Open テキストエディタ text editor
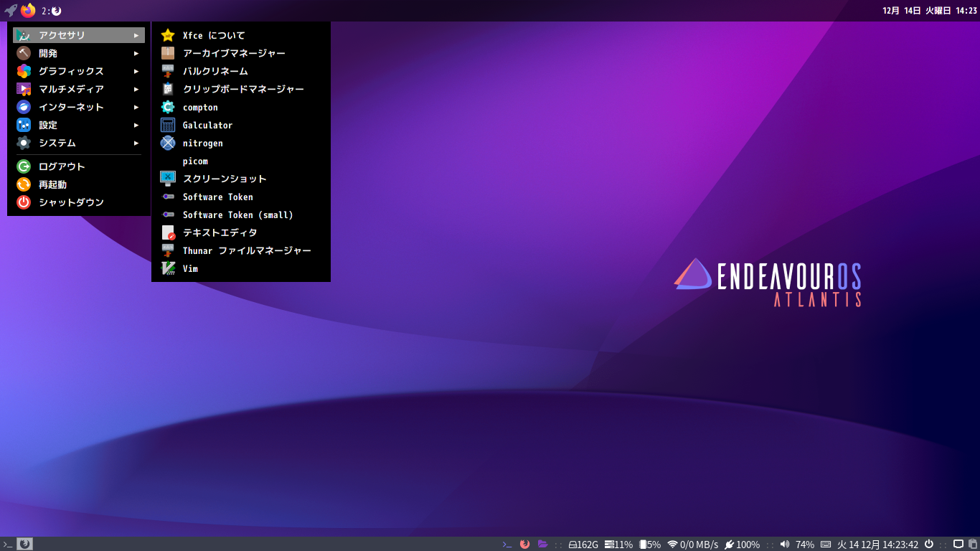980x551 pixels. 241,232
